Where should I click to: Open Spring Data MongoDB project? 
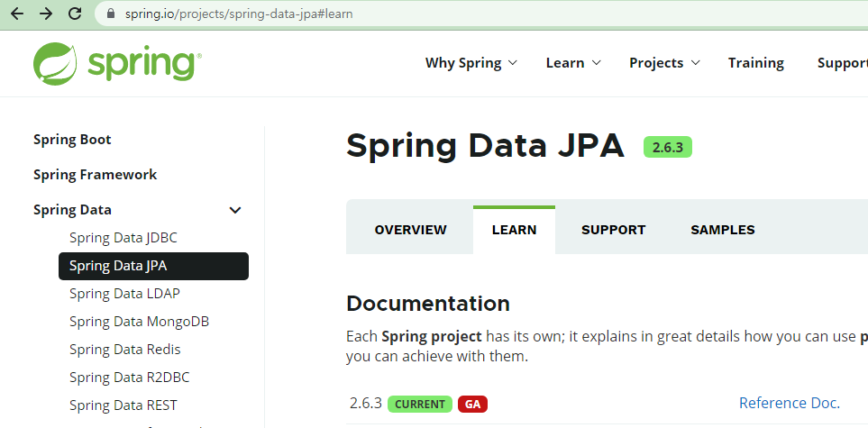point(139,322)
